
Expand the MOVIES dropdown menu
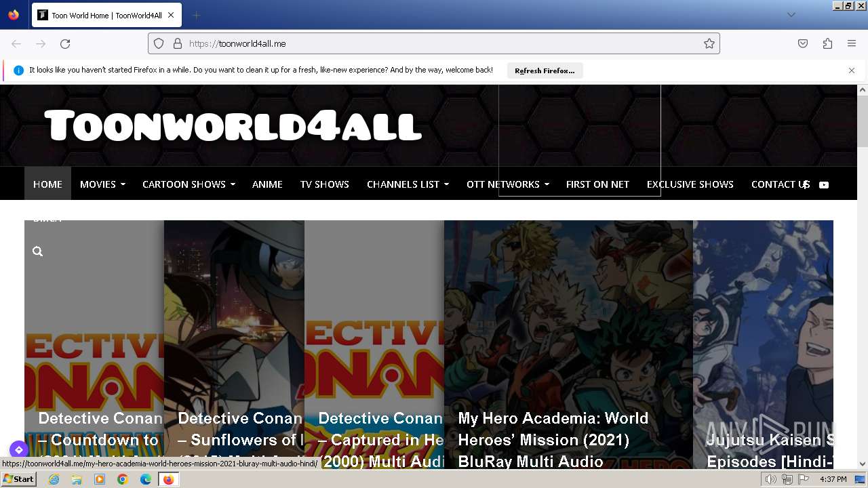102,184
